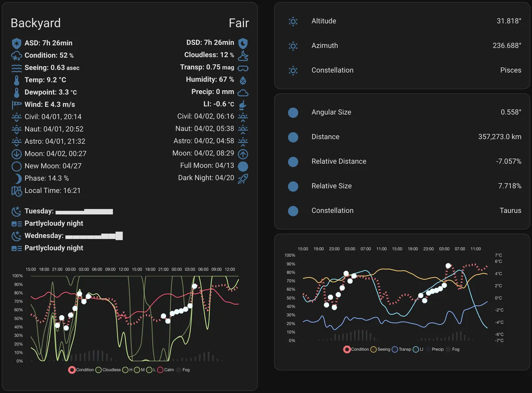Click the Transp goggles icon
The image size is (532, 393).
(243, 68)
